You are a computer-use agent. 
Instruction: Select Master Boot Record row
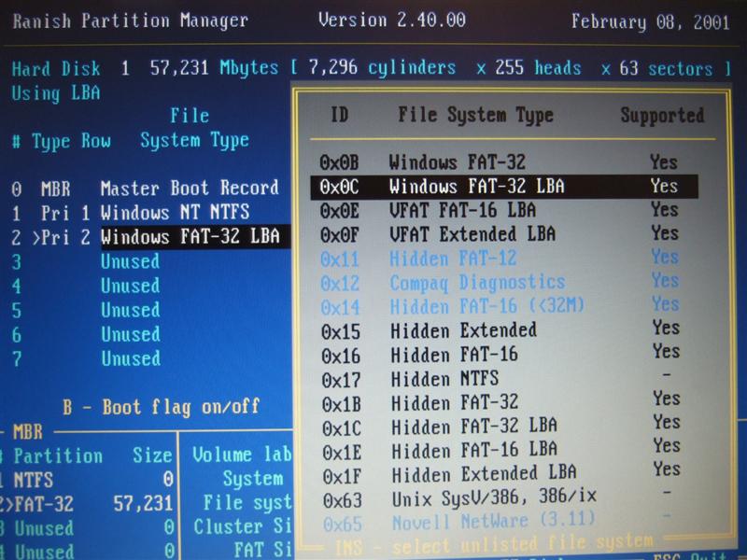146,189
